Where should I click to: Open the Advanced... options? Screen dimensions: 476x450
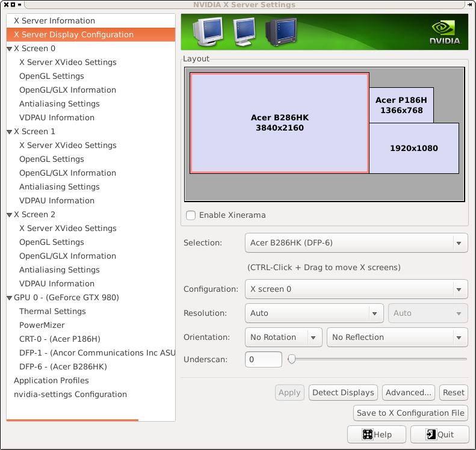409,393
